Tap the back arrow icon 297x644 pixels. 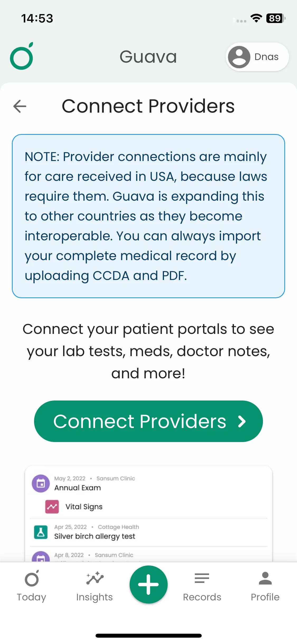click(x=20, y=106)
